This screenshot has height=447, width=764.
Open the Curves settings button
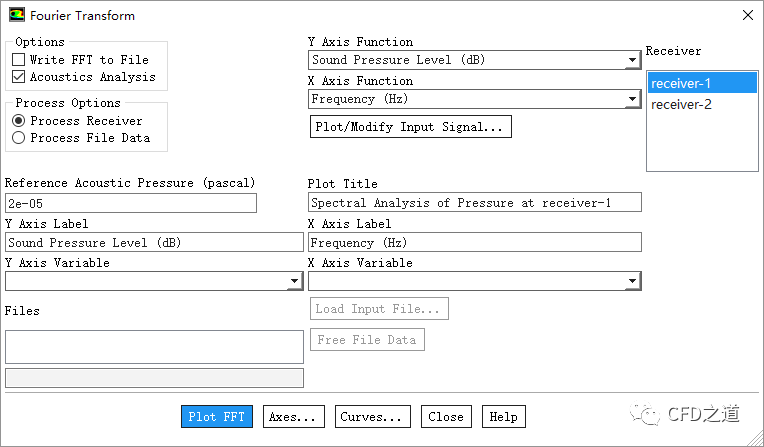coord(372,417)
